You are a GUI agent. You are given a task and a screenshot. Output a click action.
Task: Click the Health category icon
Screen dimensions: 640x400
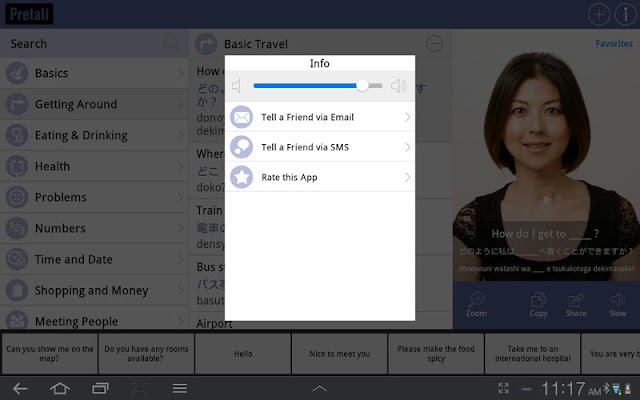(17, 166)
